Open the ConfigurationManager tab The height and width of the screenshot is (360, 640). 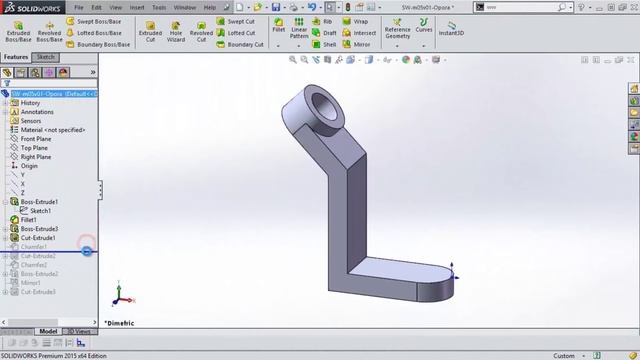coord(35,73)
